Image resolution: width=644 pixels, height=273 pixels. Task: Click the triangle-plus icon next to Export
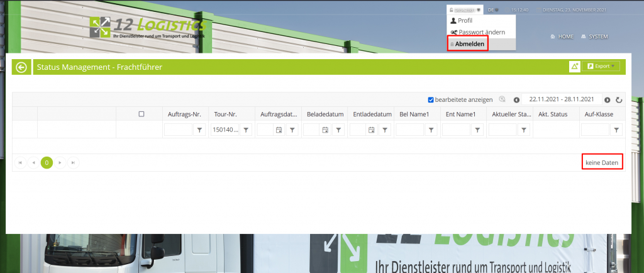click(574, 66)
